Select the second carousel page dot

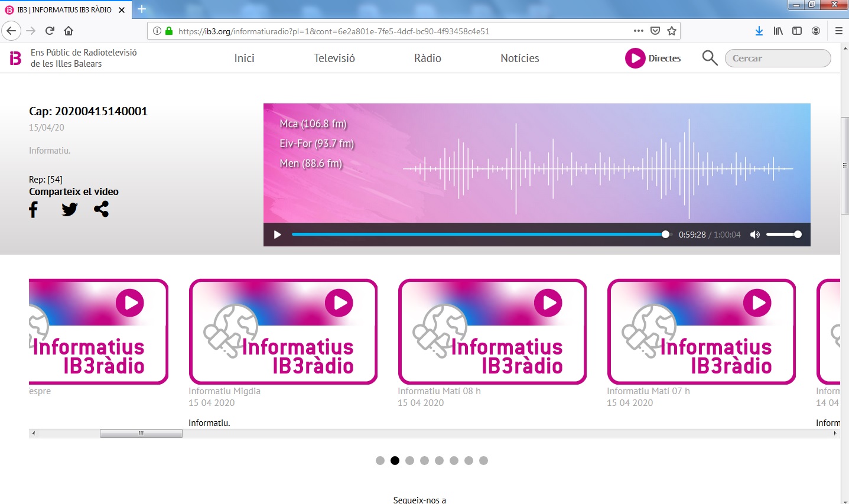pos(395,461)
